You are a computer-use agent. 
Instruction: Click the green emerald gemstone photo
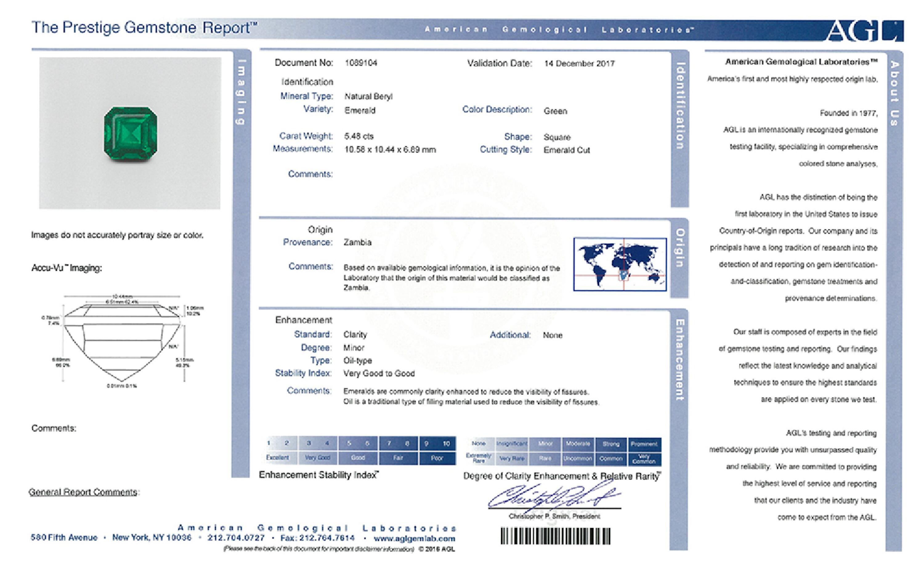tap(131, 134)
